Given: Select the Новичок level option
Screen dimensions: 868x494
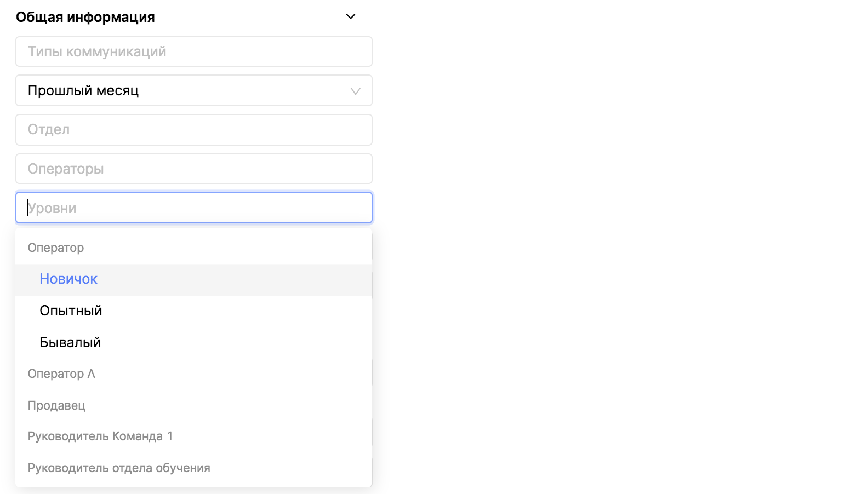Looking at the screenshot, I should pos(68,279).
